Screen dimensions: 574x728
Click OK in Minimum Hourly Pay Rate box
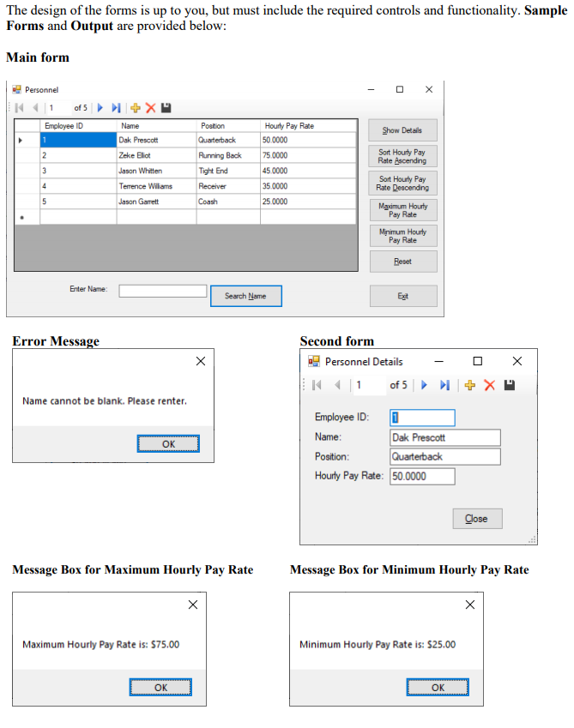point(438,688)
